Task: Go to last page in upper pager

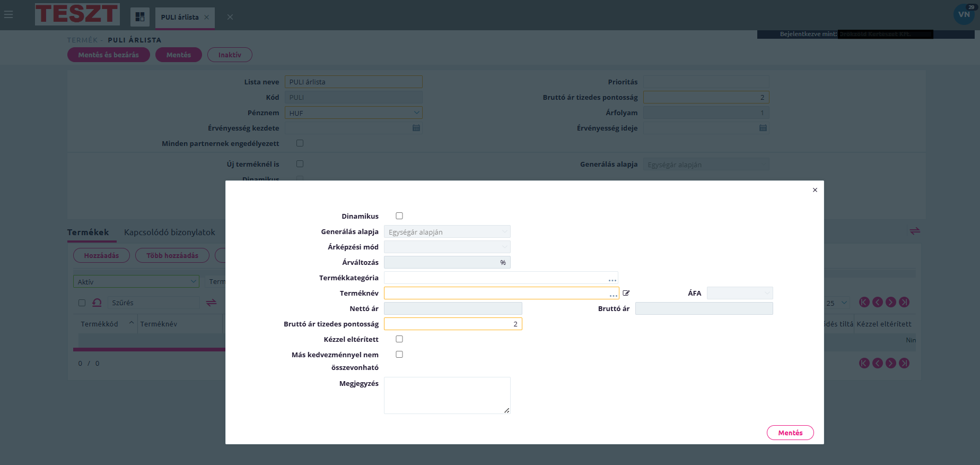Action: click(904, 302)
